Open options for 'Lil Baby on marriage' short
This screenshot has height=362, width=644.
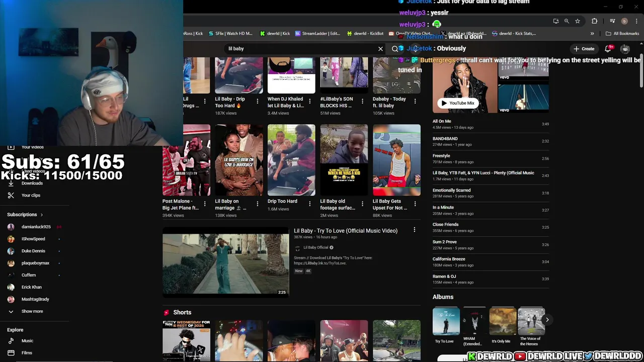click(257, 204)
